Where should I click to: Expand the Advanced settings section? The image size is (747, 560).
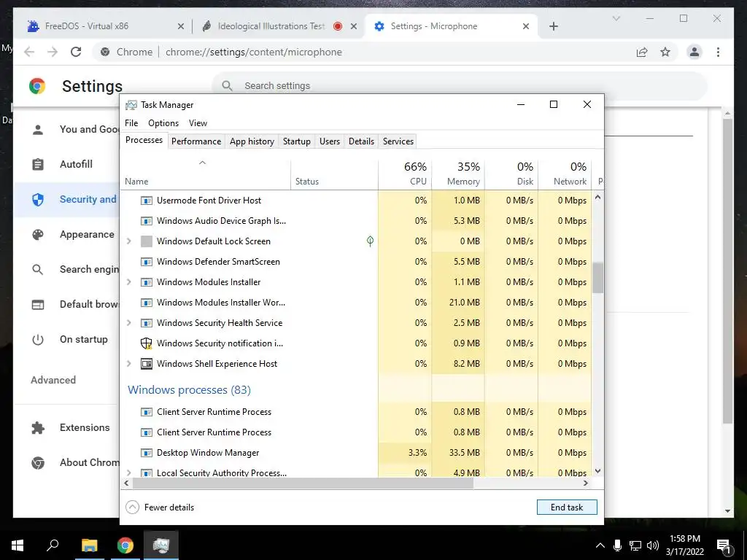tap(53, 380)
